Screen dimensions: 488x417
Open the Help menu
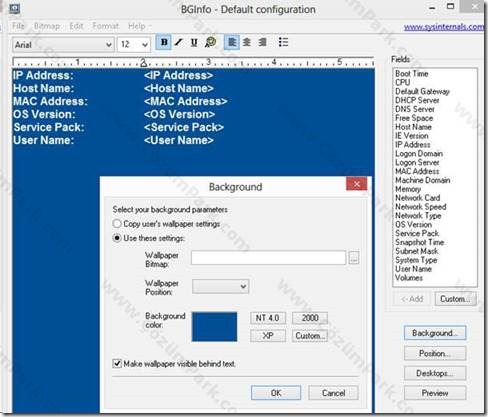[137, 26]
